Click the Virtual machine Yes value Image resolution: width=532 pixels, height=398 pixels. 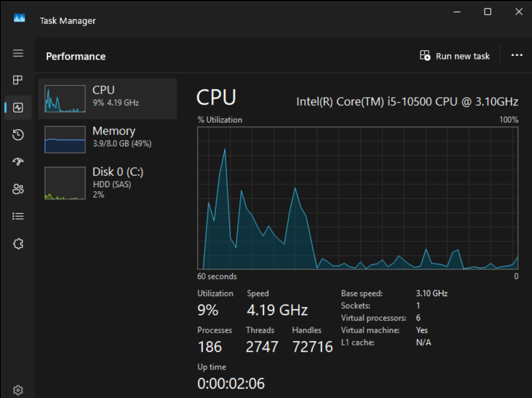click(x=422, y=330)
